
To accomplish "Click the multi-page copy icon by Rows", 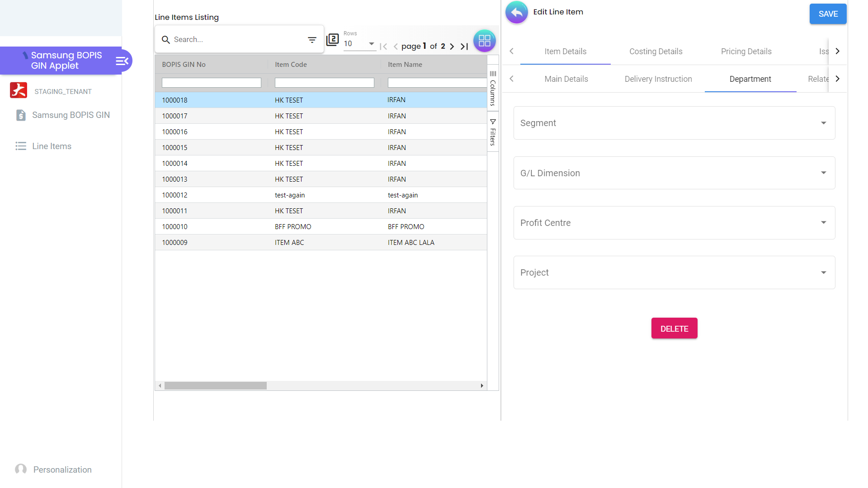I will [333, 40].
